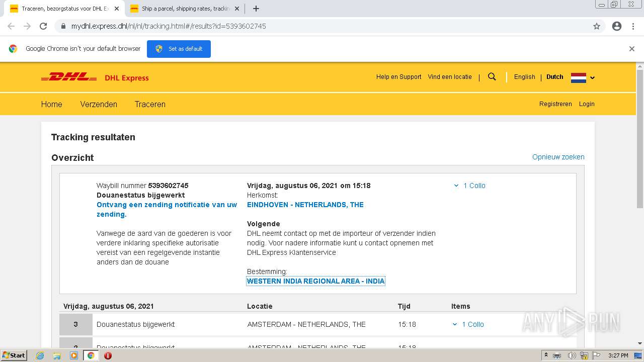Click the action center flag icon
The image size is (644, 362).
tap(596, 355)
